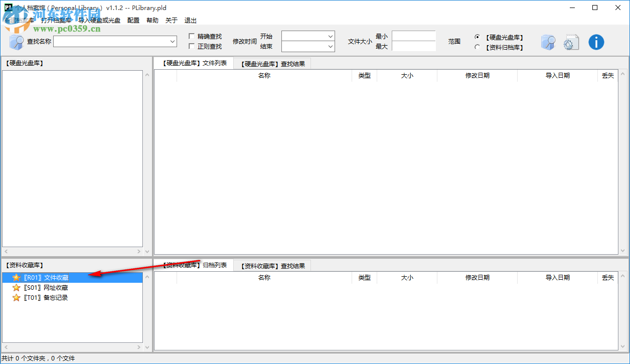
Task: Open the blue info icon
Action: (x=596, y=42)
